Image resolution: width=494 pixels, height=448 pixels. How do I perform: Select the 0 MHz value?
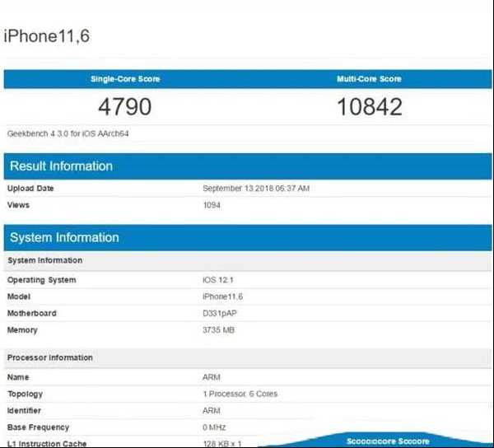(214, 427)
